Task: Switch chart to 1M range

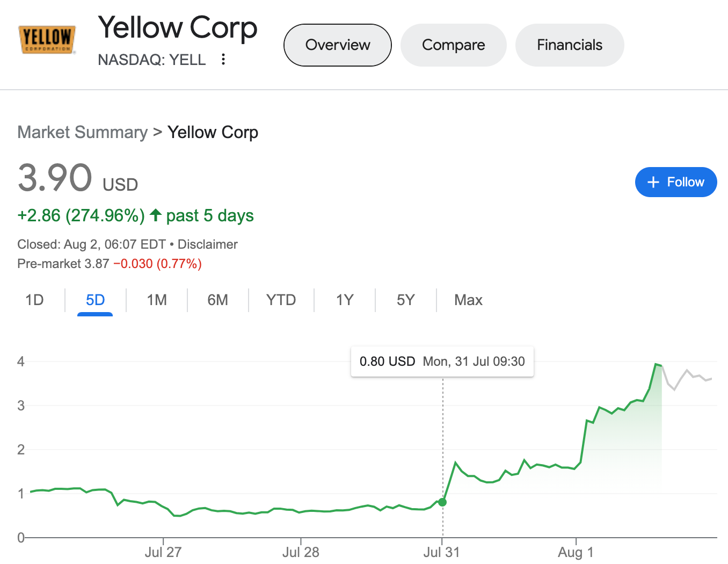Action: (x=157, y=300)
